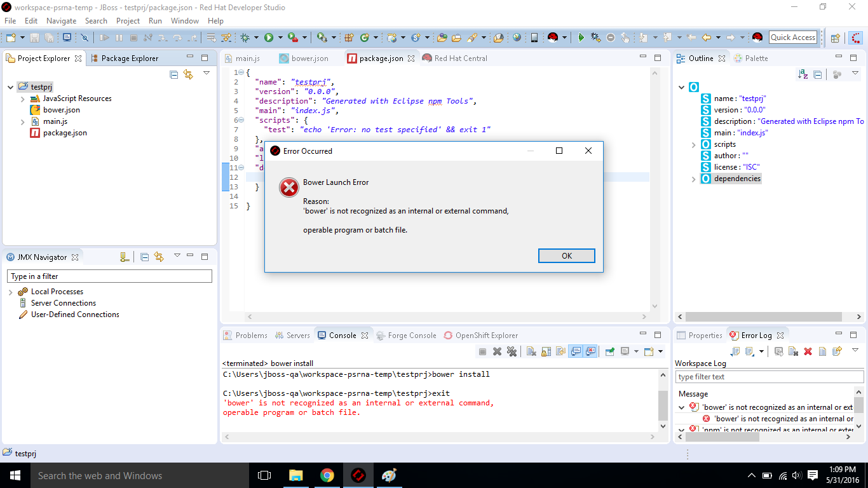The width and height of the screenshot is (868, 488).
Task: Click the Open Perspective icon
Action: (836, 38)
